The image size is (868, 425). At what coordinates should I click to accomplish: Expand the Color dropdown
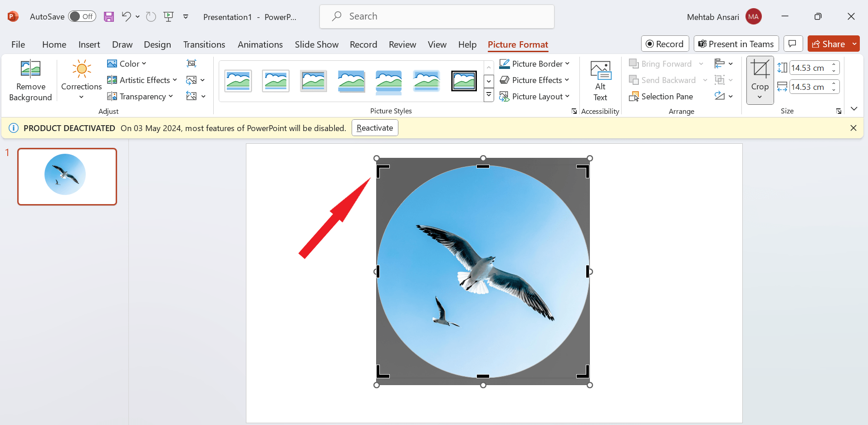[x=127, y=64]
